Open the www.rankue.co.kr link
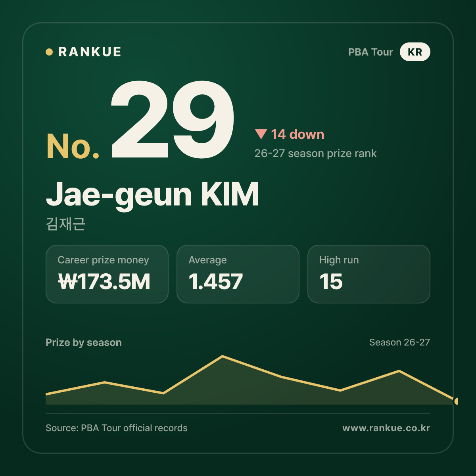Viewport: 476px width, 476px height. pos(386,428)
